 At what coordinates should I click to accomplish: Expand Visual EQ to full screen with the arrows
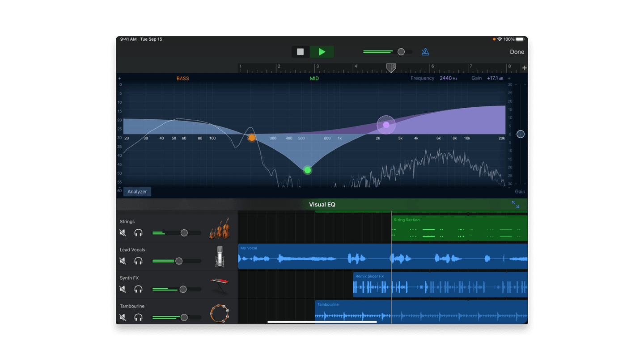click(x=515, y=204)
